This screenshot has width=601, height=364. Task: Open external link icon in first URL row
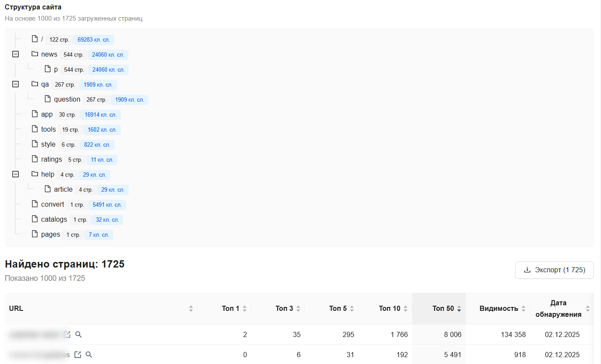pyautogui.click(x=67, y=334)
